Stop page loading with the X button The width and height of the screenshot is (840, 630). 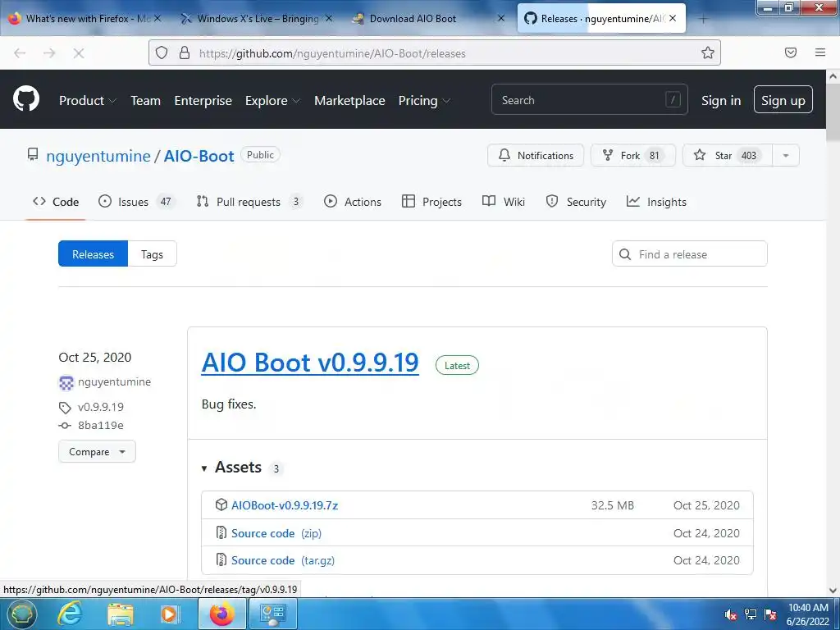[79, 53]
